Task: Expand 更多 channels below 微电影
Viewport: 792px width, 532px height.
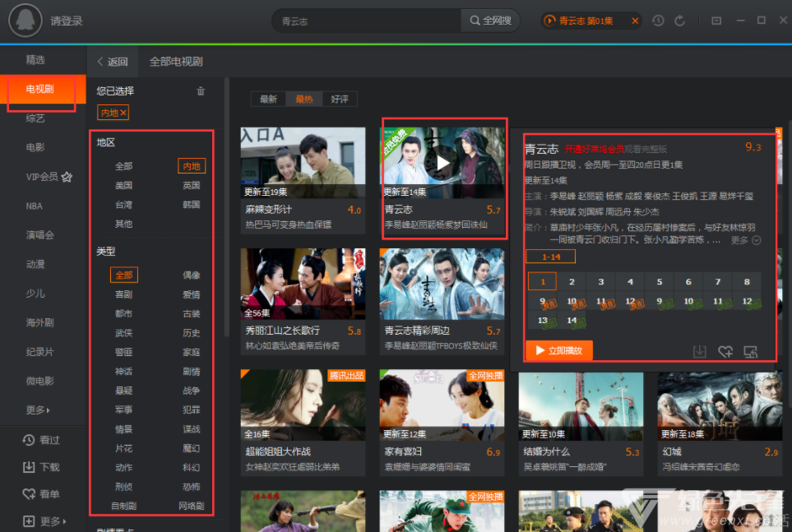Action: (38, 409)
